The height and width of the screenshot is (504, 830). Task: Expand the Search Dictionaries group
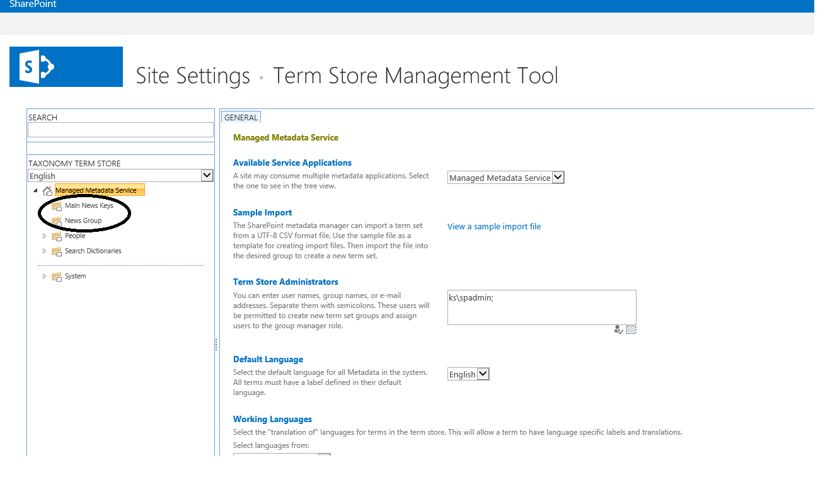tap(44, 251)
